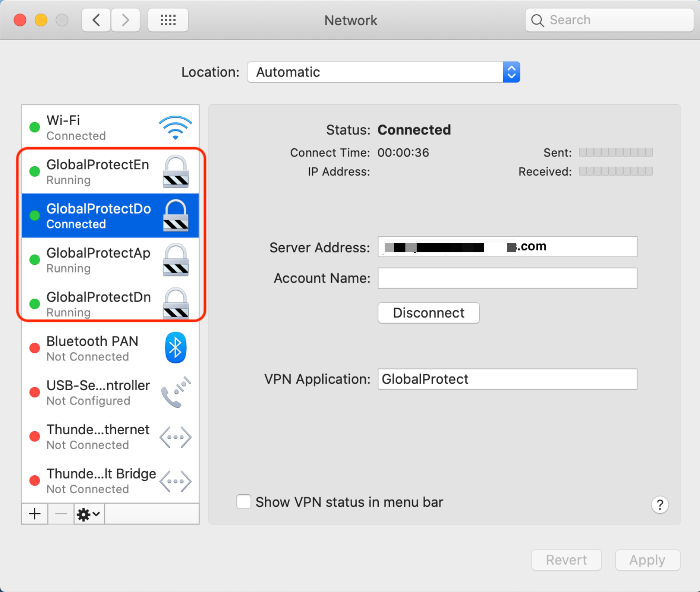Screen dimensions: 700x592
Task: Click the Apply button
Action: (x=647, y=560)
